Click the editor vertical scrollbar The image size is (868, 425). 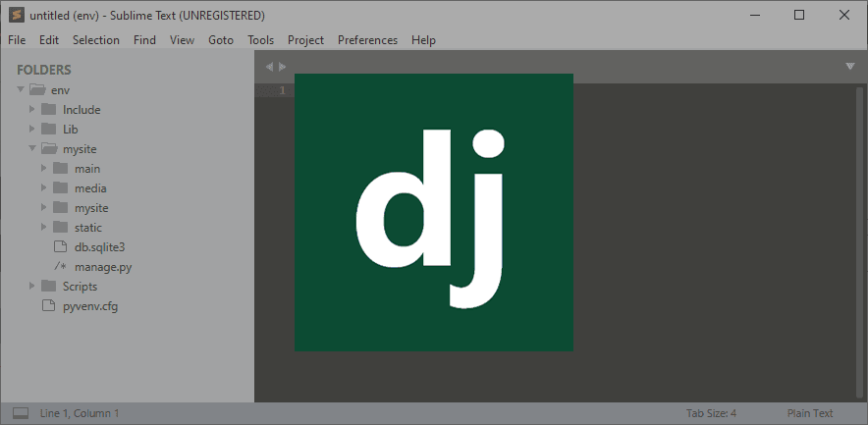tap(860, 242)
